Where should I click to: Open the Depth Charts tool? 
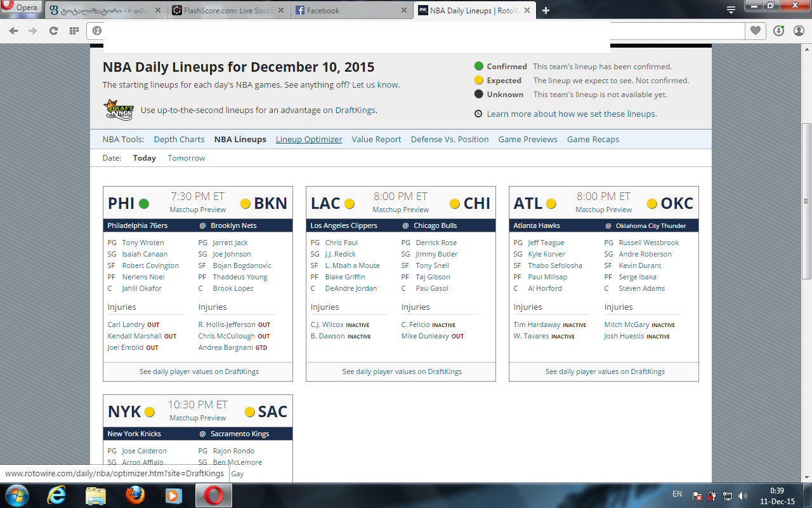click(x=179, y=140)
